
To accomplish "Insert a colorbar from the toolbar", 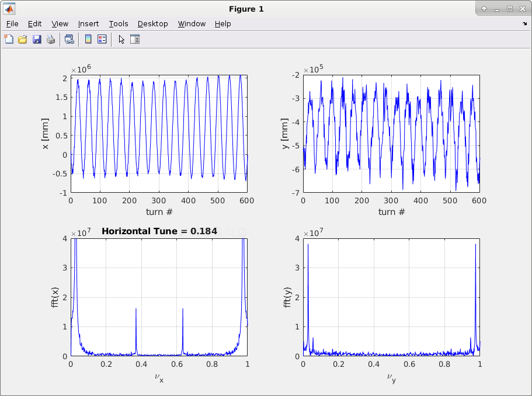I will 88,40.
